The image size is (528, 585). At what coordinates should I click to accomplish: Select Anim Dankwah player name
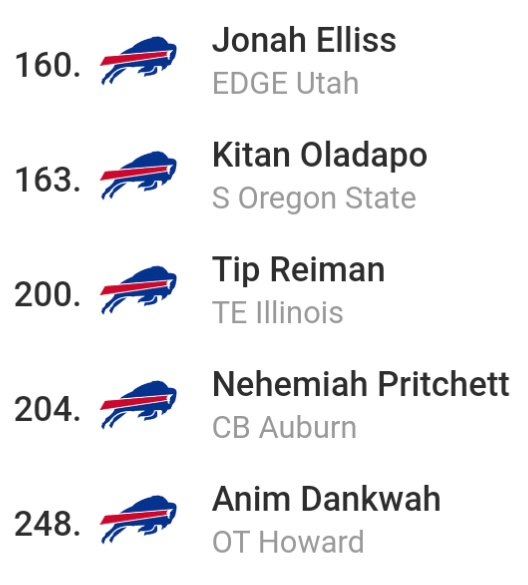[326, 499]
